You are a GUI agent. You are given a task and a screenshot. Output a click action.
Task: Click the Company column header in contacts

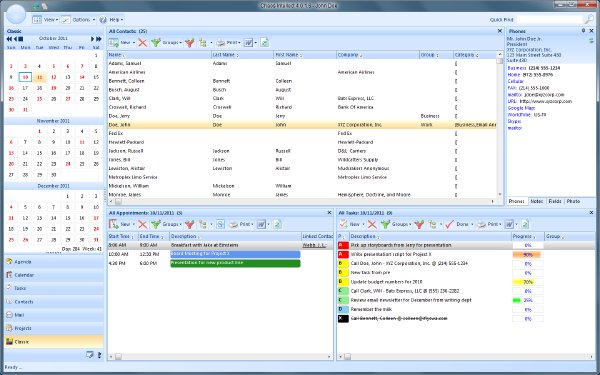378,55
